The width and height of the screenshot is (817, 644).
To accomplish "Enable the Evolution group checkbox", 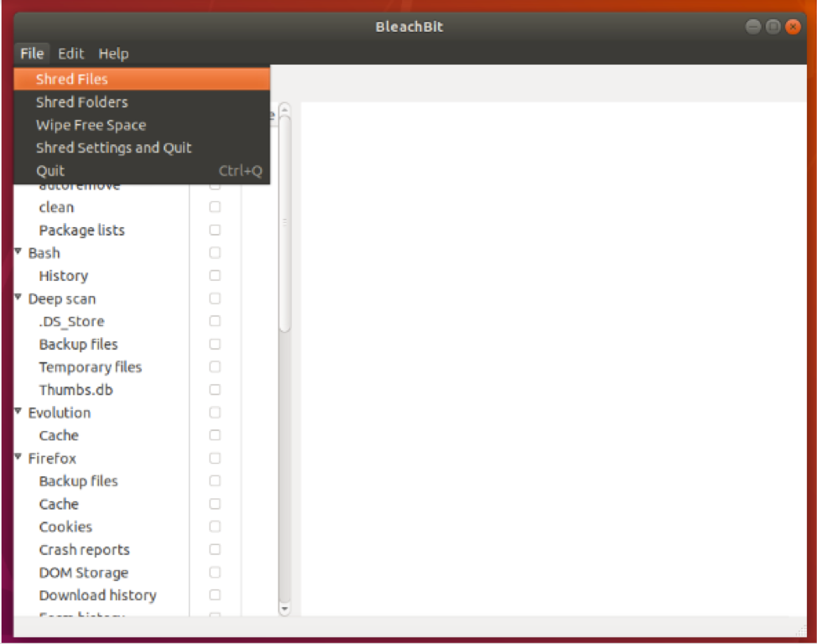I will click(215, 413).
